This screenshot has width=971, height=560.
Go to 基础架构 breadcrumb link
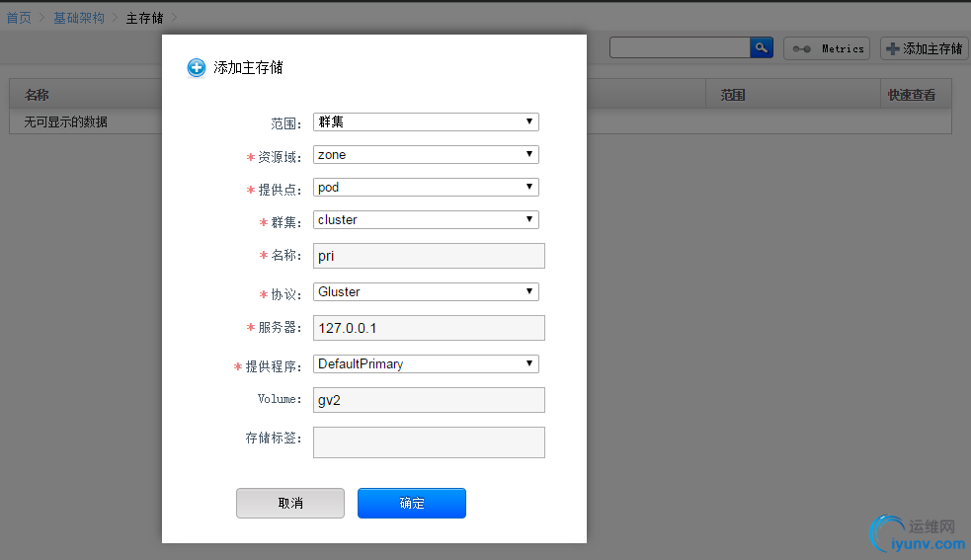(x=79, y=18)
